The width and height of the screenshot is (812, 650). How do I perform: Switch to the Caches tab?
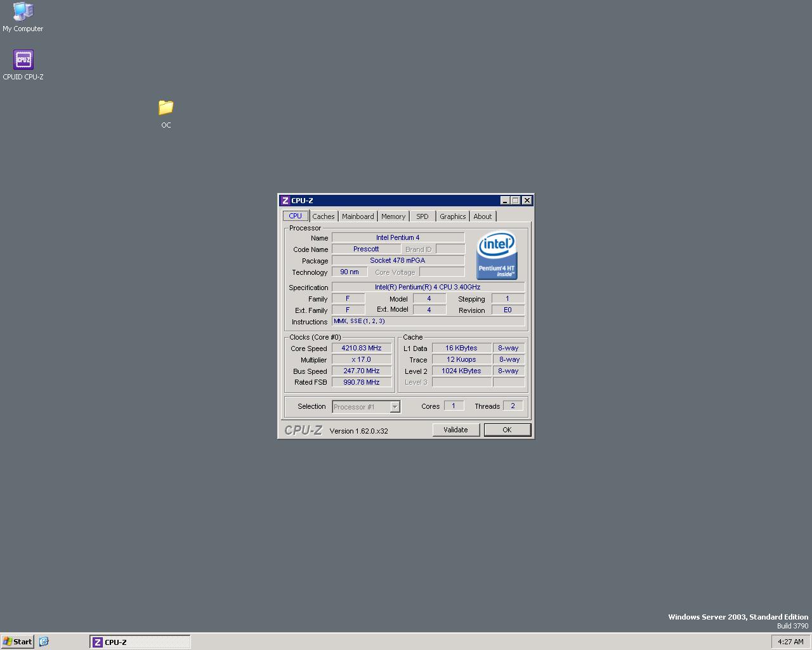pyautogui.click(x=324, y=216)
